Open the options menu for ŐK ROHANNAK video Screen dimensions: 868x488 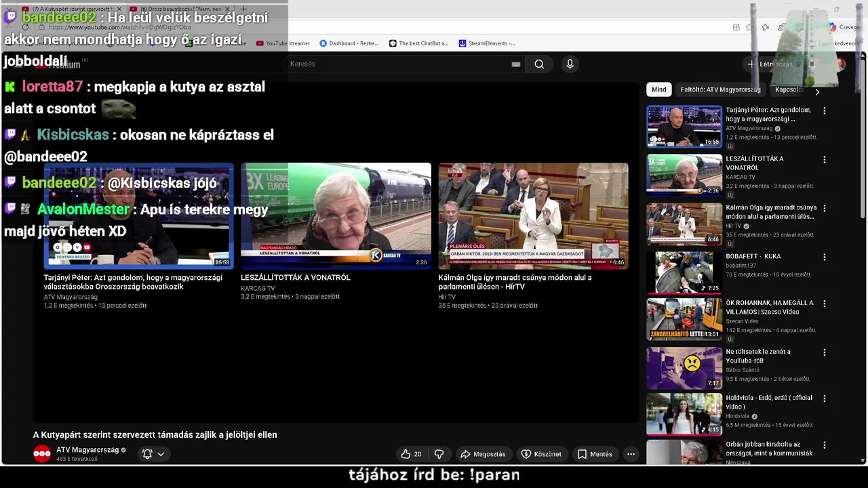click(825, 304)
